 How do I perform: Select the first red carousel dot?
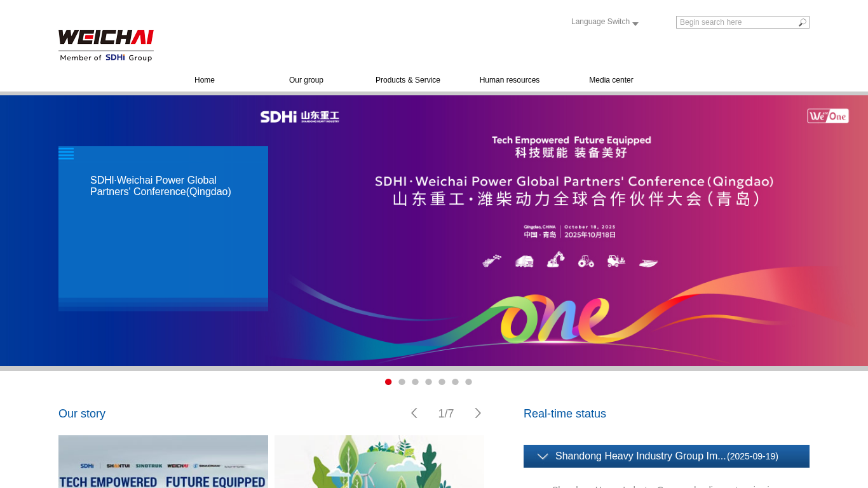[x=388, y=382]
